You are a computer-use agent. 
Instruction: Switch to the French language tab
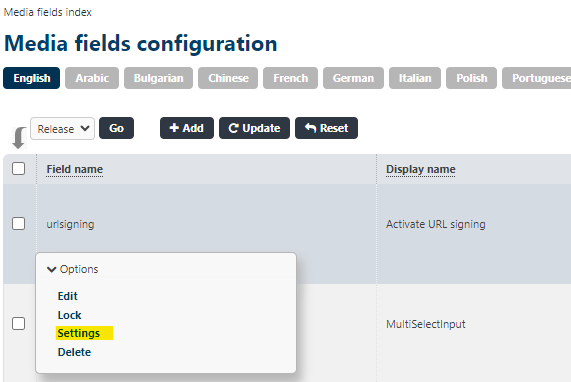tap(291, 78)
